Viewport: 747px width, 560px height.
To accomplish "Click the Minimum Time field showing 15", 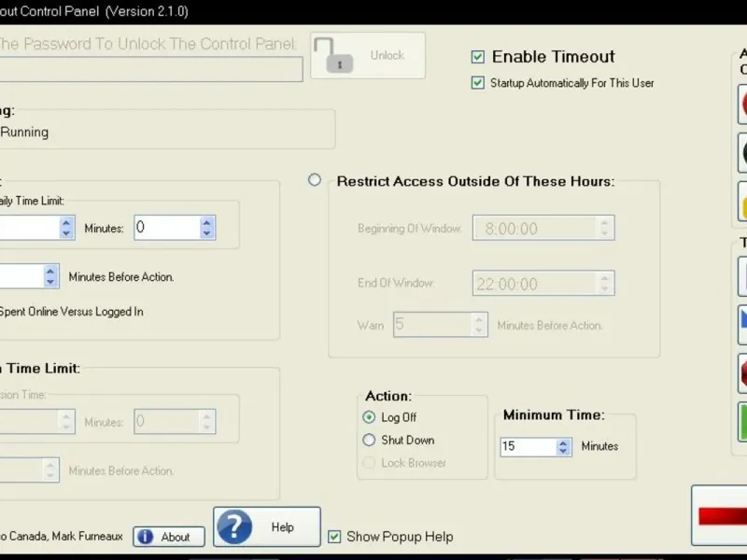I will pyautogui.click(x=529, y=447).
